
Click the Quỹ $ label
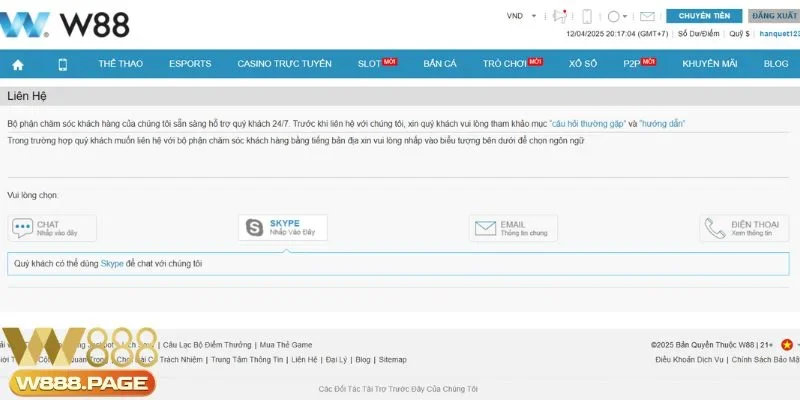click(739, 34)
